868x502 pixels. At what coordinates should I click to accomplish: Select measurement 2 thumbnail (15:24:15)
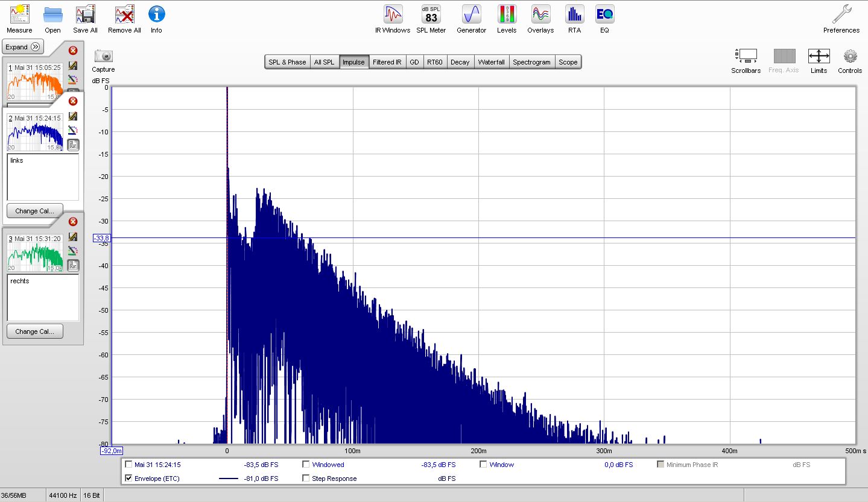click(x=35, y=132)
